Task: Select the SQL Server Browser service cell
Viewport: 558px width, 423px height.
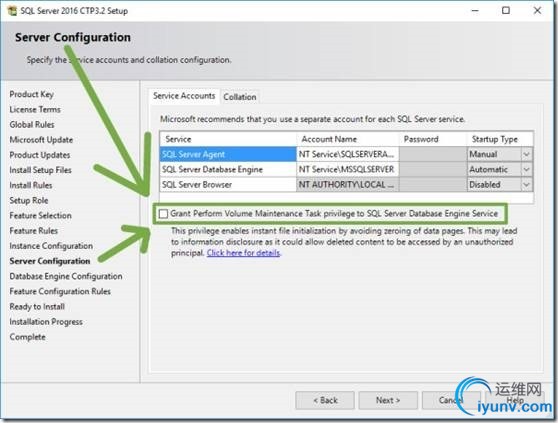Action: tap(228, 185)
